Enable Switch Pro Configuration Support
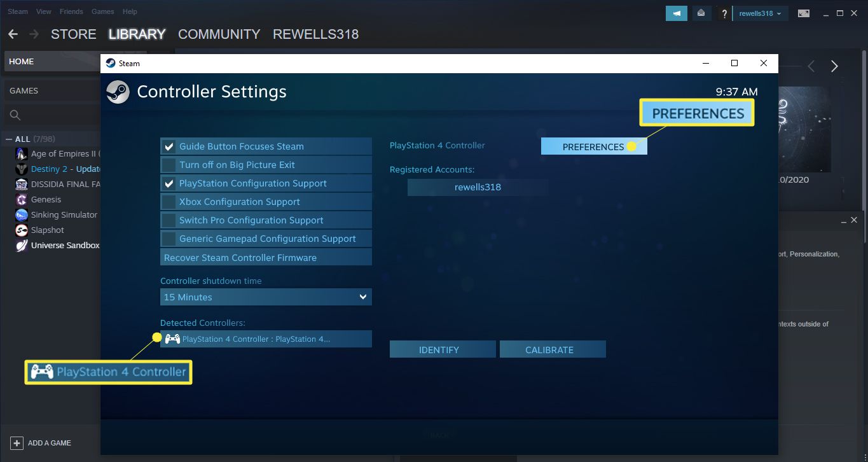Viewport: 868px width, 462px height. tap(169, 221)
